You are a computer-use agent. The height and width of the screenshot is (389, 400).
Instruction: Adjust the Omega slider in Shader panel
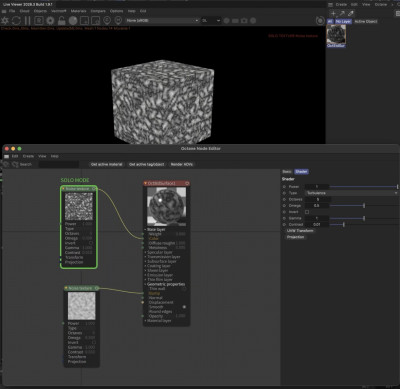364,206
